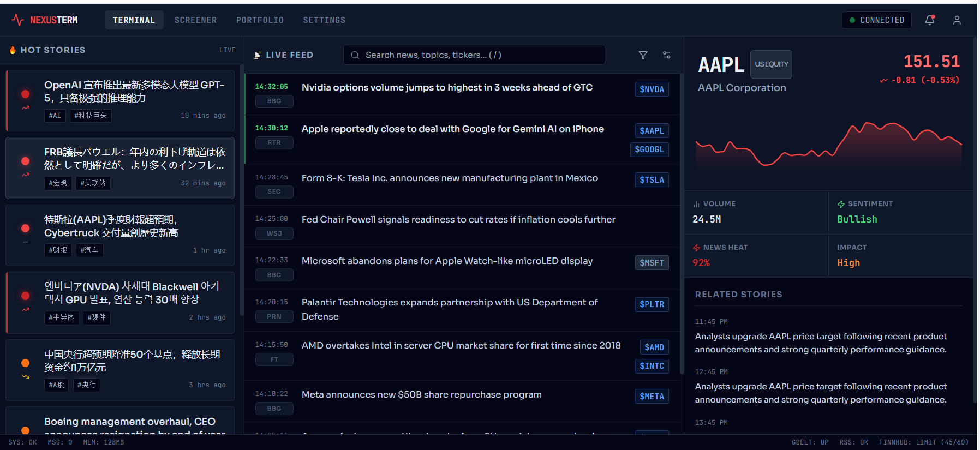Click the SEC source badge
The image size is (980, 450).
pos(274,192)
